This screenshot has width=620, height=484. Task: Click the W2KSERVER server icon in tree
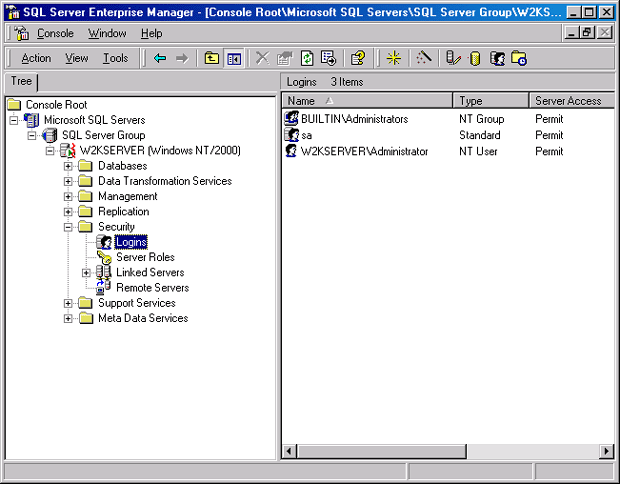coord(68,150)
